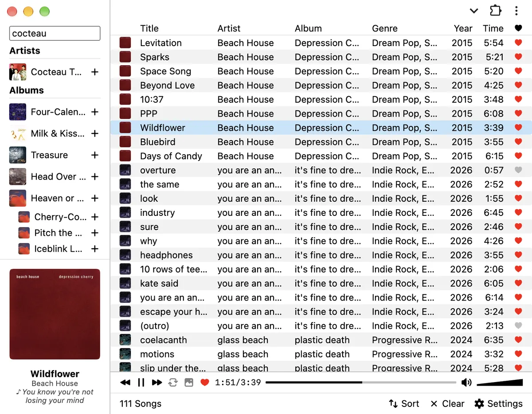Clear the song list
The image size is (532, 414).
447,403
